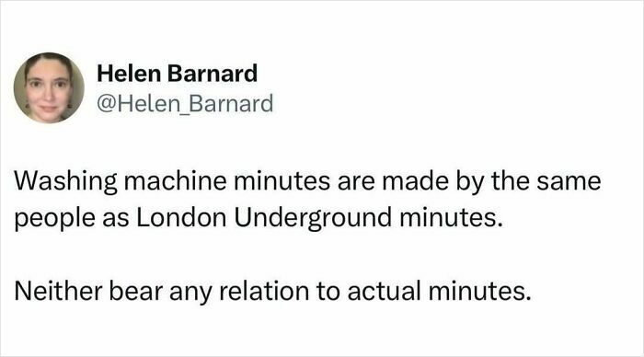Select the word "London" in the tweet
644x357 pixels.
coord(181,217)
